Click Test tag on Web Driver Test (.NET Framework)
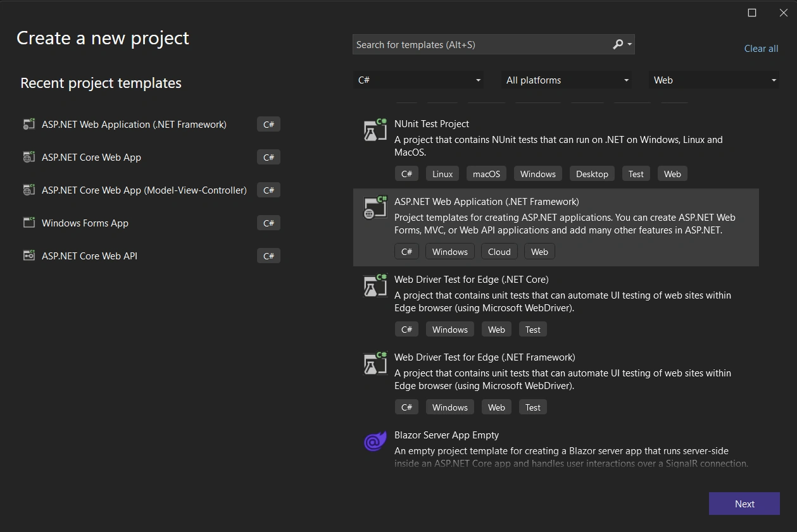This screenshot has height=532, width=797. coord(533,407)
